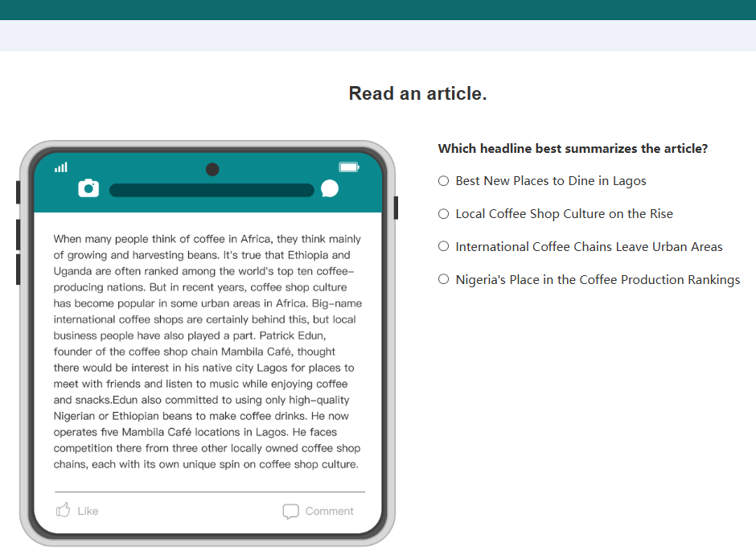Click the question 'Which headline best summarizes the article?'
Viewport: 756px width, 560px height.
pos(573,149)
